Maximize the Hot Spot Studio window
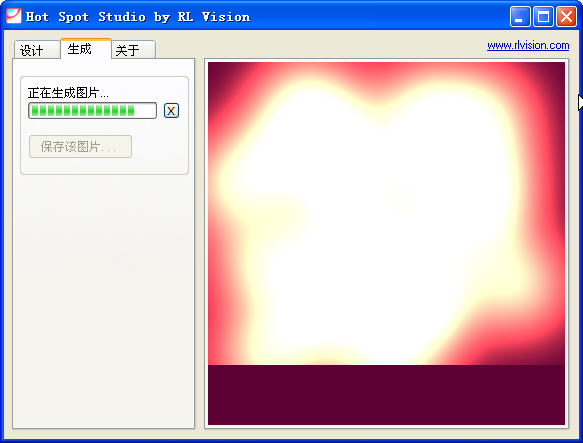The image size is (583, 443). (543, 17)
